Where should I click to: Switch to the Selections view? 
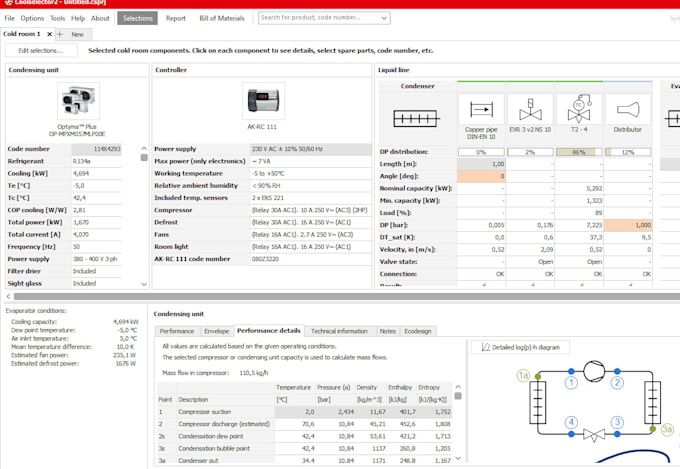(x=137, y=18)
